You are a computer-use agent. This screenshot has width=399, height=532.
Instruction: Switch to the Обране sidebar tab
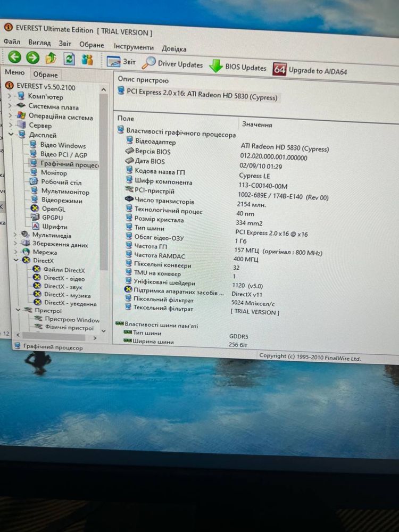click(45, 74)
